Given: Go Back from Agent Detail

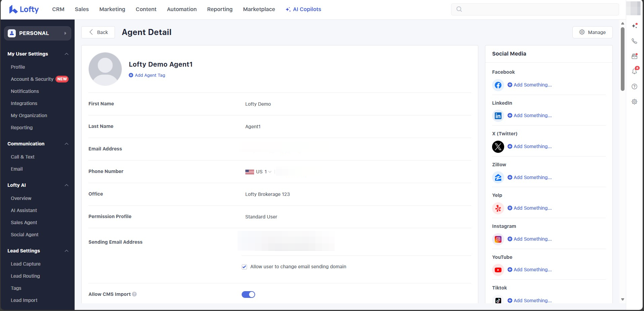Looking at the screenshot, I should [98, 32].
